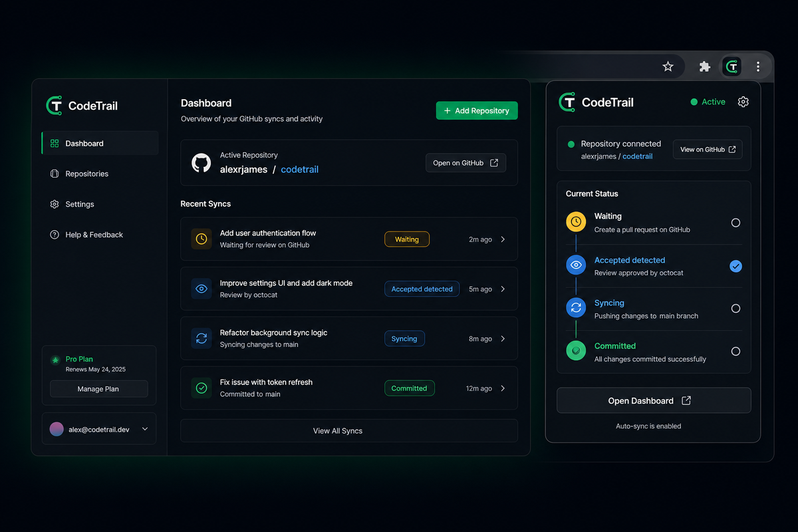Click the Add Repository button

pos(477,110)
